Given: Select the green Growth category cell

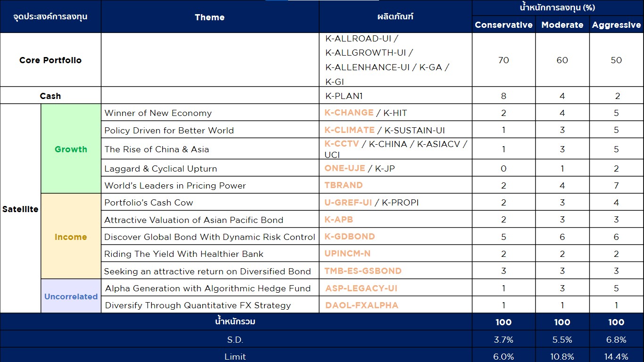Looking at the screenshot, I should pyautogui.click(x=71, y=149).
